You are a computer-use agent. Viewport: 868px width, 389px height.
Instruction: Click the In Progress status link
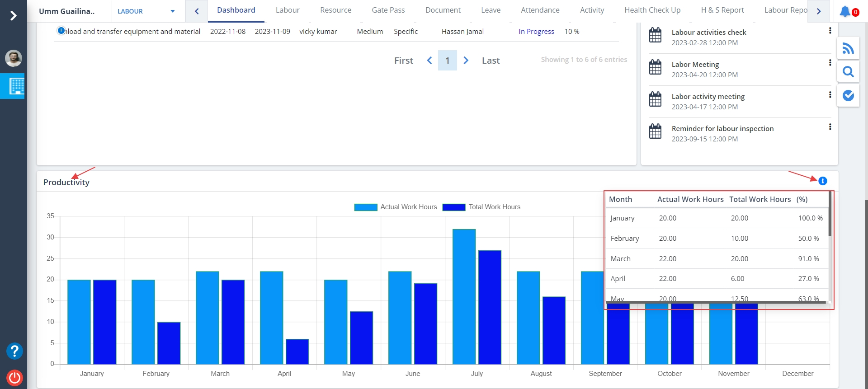click(x=536, y=32)
